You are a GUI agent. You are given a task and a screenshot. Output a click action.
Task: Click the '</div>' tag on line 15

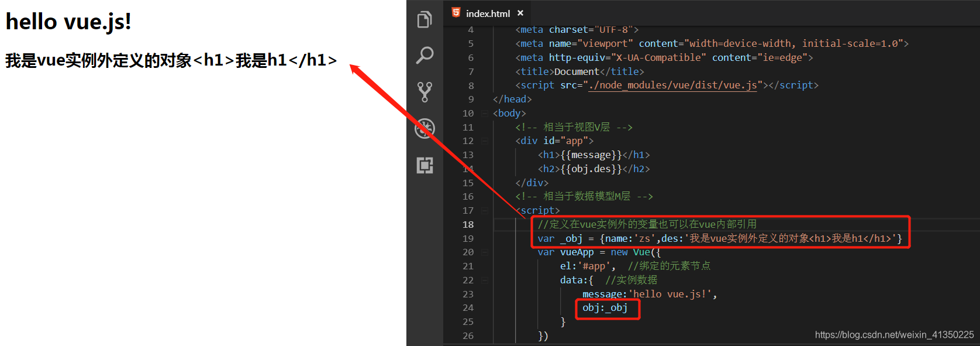[x=532, y=183]
